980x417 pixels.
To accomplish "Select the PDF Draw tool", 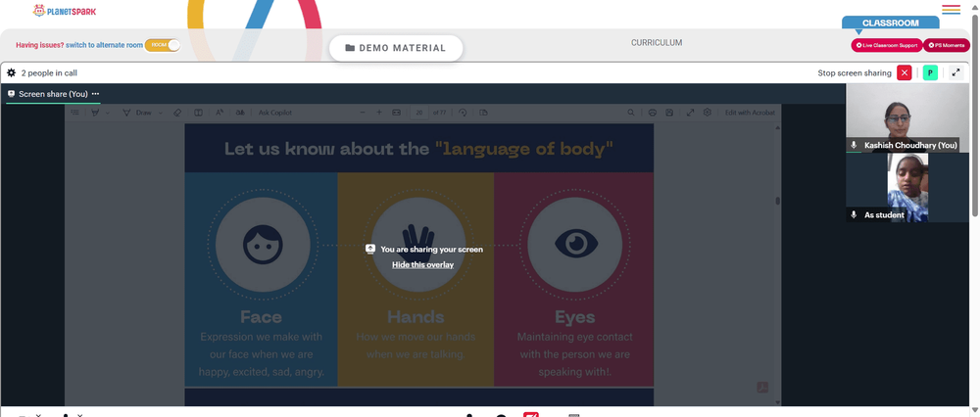I will pos(136,113).
